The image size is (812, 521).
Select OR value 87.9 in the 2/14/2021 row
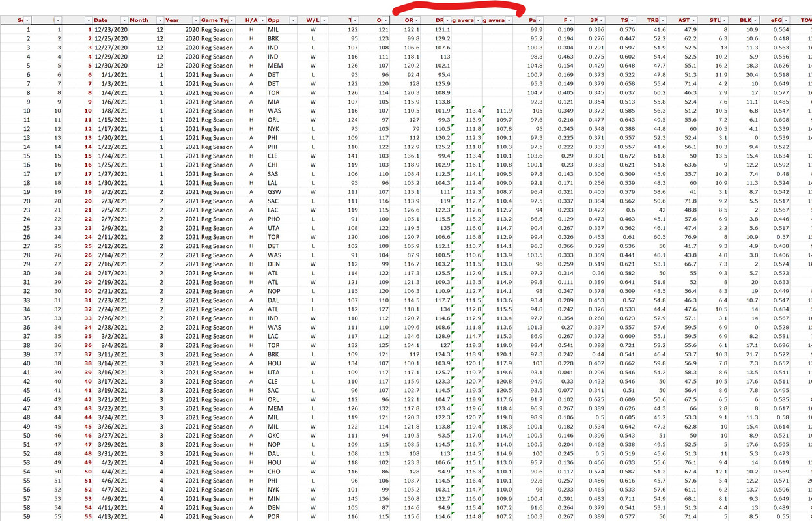point(406,255)
